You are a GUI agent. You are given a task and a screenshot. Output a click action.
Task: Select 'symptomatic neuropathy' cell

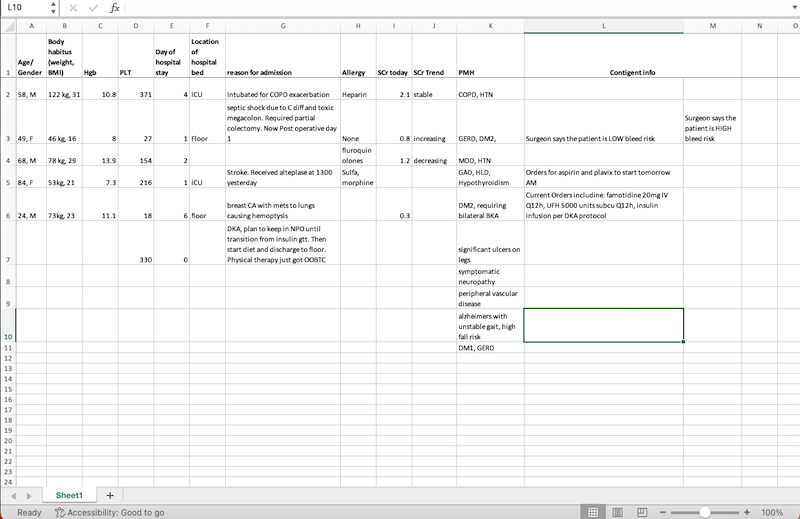(490, 276)
